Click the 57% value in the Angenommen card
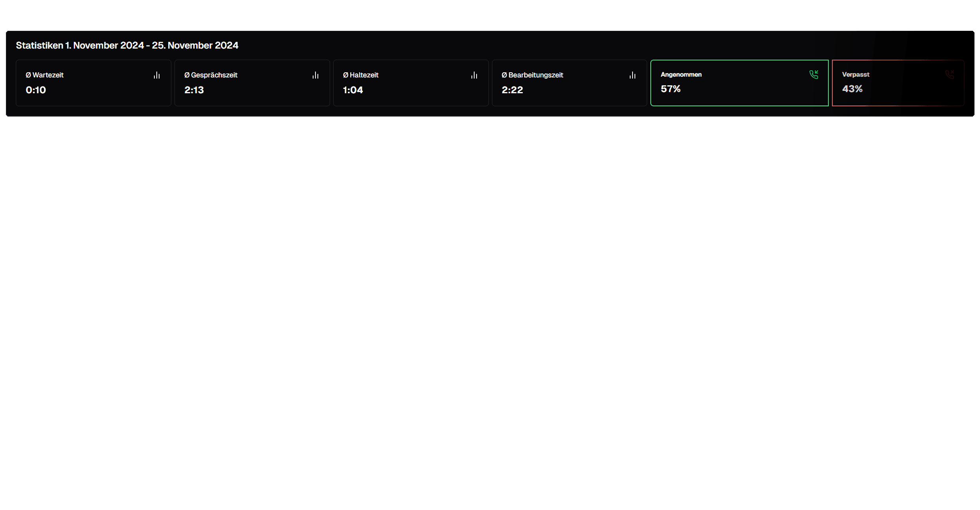Screen dimensions: 980x510 670,89
